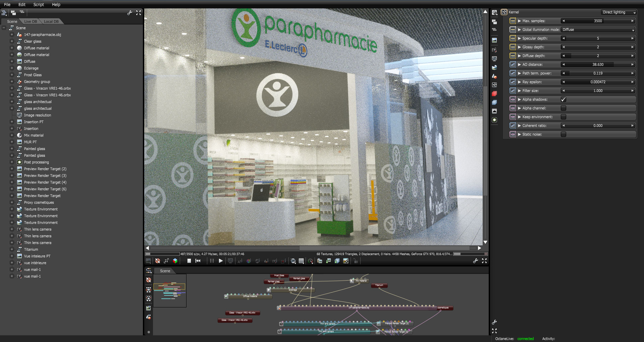Image resolution: width=644 pixels, height=342 pixels.
Task: Click the save render image icon
Action: pyautogui.click(x=328, y=261)
